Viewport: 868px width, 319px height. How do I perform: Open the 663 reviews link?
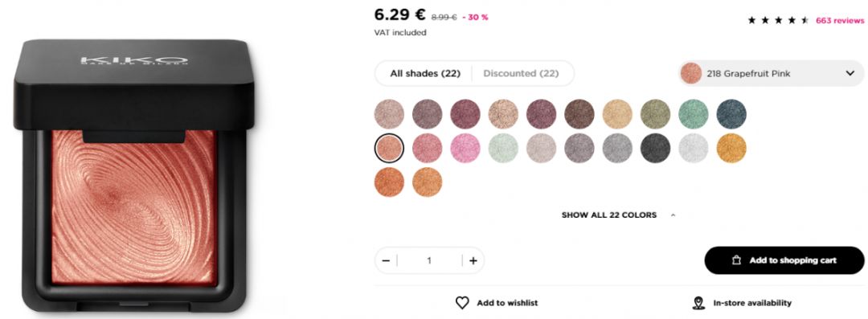pyautogui.click(x=839, y=21)
